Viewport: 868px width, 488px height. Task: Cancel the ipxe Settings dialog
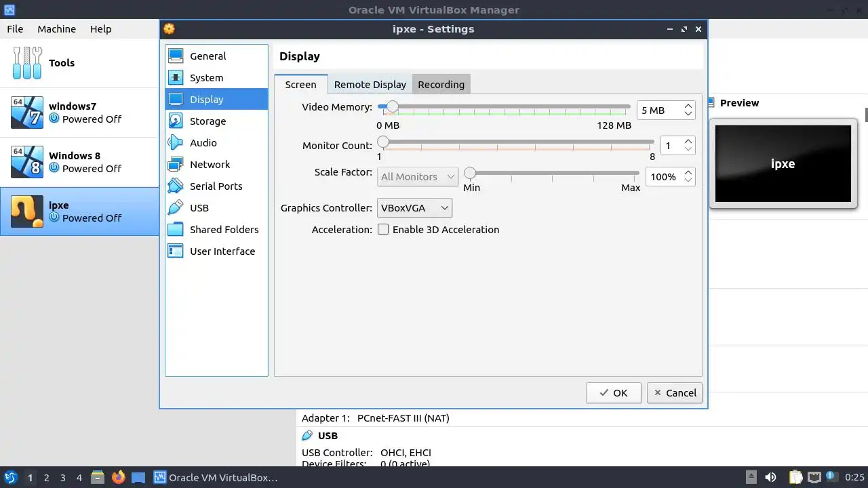click(674, 393)
